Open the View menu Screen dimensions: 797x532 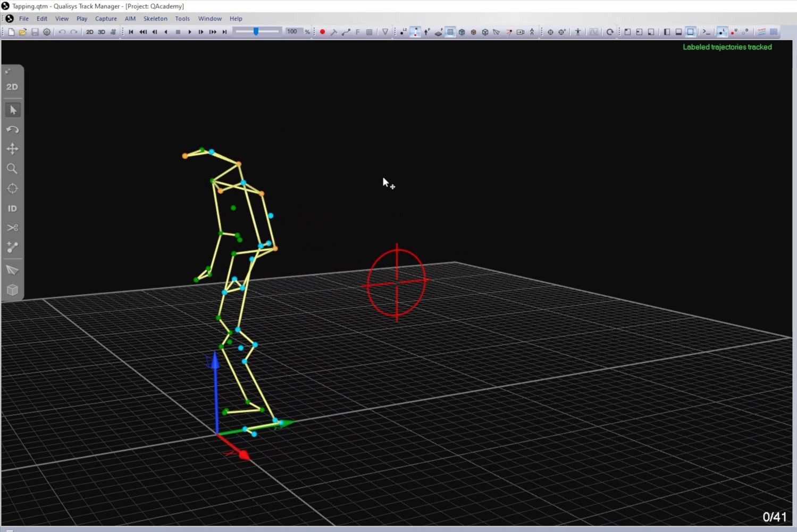(62, 19)
